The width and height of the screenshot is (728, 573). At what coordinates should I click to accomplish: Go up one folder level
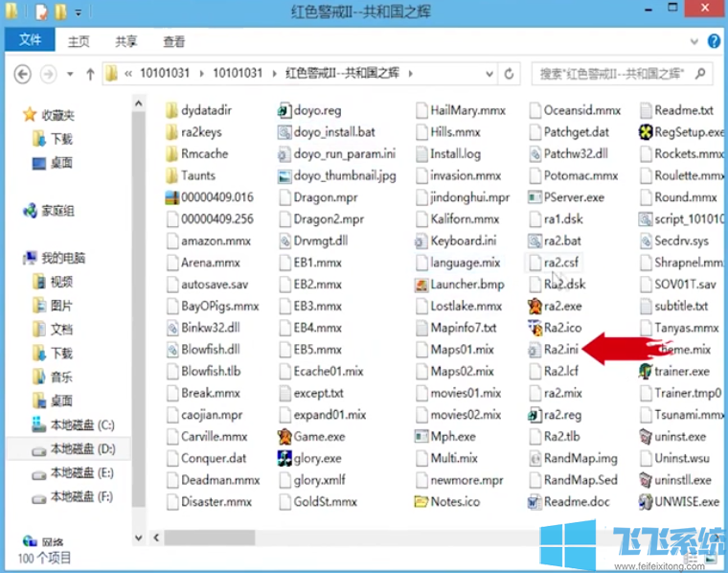(90, 74)
